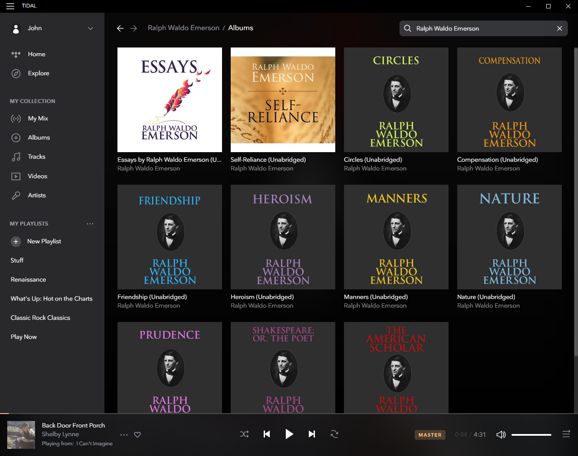Open What's Up: Hot on the Charts playlist

click(x=51, y=299)
